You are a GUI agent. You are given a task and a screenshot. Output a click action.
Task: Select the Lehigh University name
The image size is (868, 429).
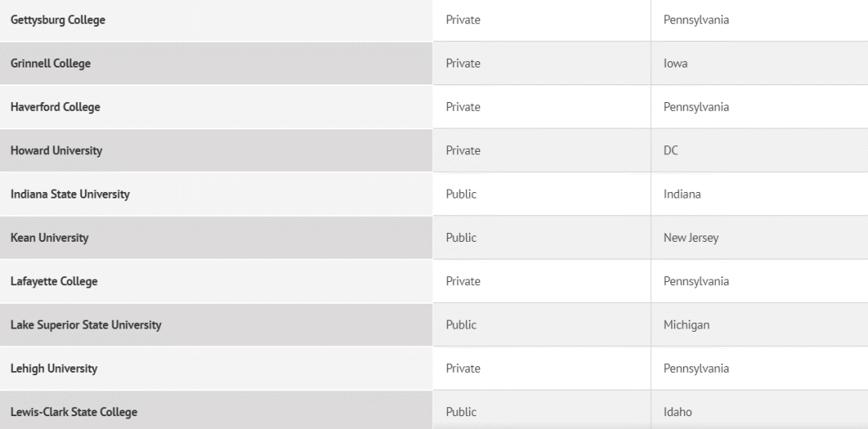54,369
